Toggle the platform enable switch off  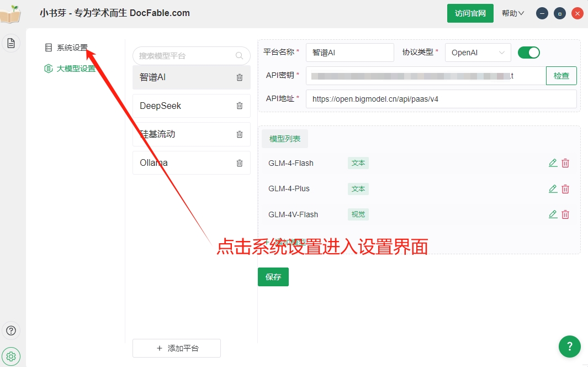[x=528, y=52]
